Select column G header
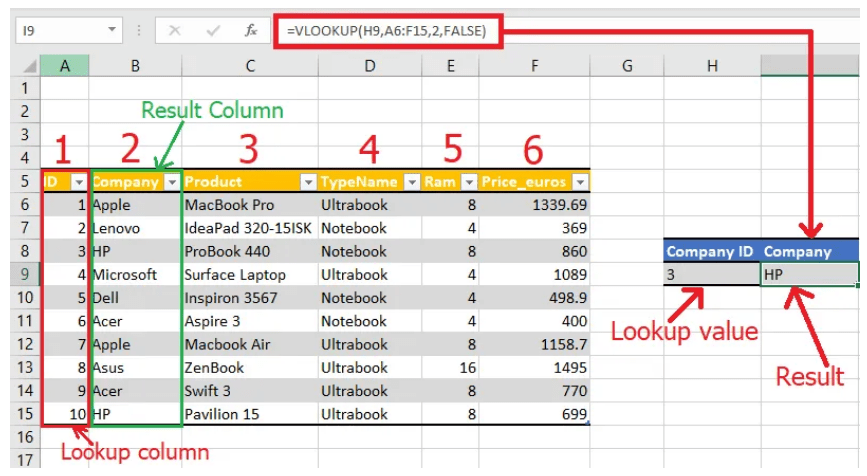 click(x=627, y=66)
